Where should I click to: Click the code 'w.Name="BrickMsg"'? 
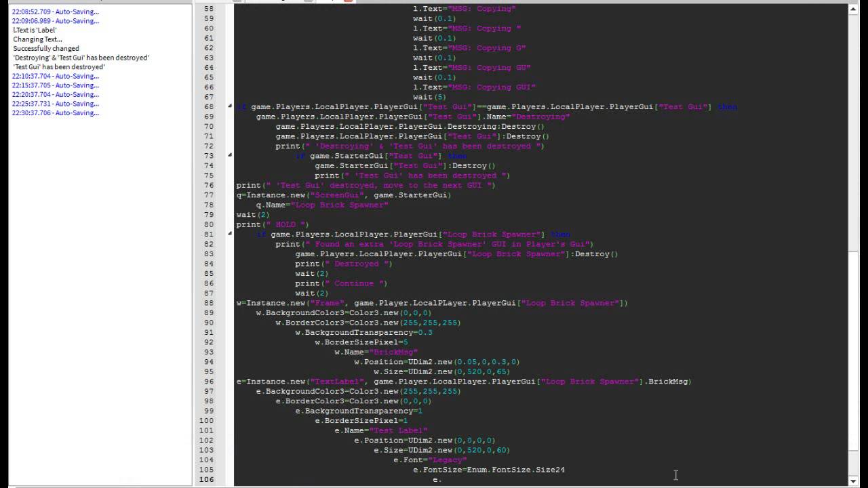[x=376, y=352]
